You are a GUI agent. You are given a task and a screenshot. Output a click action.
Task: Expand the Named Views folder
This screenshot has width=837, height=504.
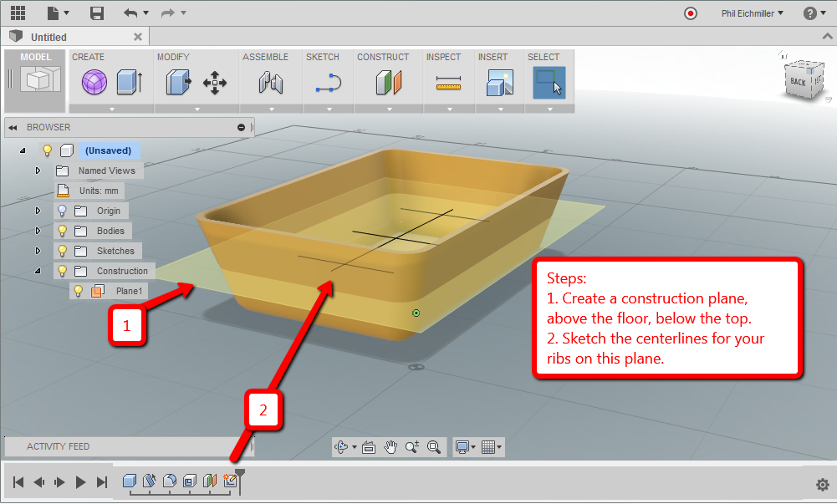tap(38, 171)
